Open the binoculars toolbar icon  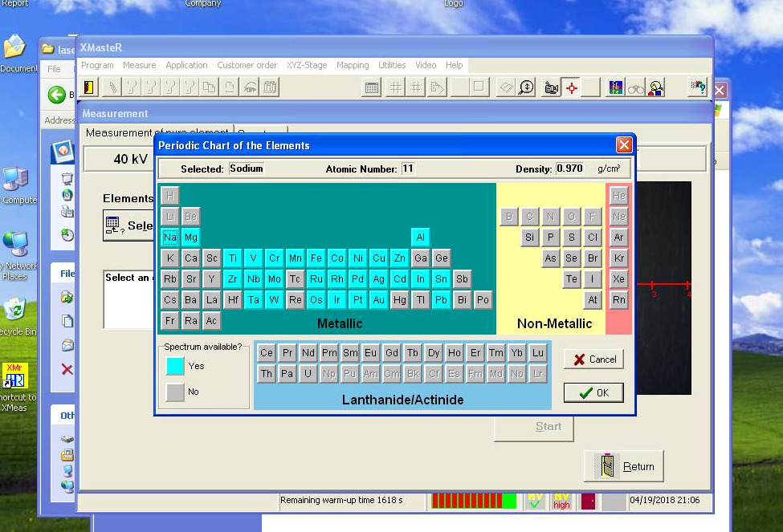pyautogui.click(x=636, y=87)
